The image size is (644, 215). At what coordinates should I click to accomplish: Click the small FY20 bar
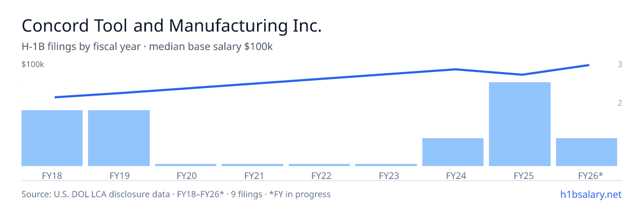(x=186, y=165)
